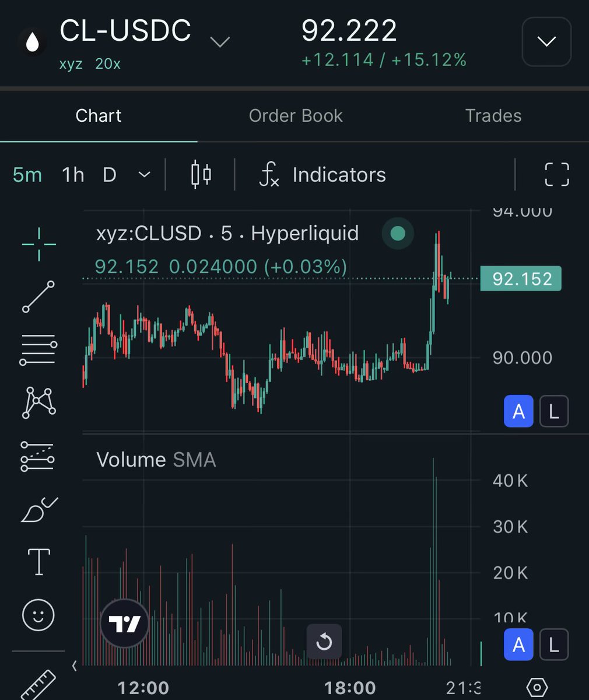This screenshot has height=700, width=589.
Task: Open the candlestick chart type selector
Action: (201, 174)
